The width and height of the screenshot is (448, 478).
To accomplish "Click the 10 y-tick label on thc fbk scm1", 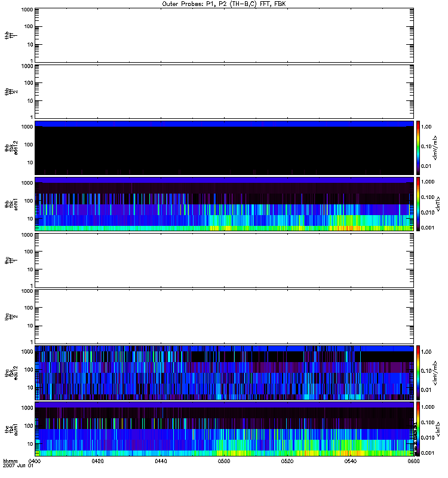I will (30, 444).
